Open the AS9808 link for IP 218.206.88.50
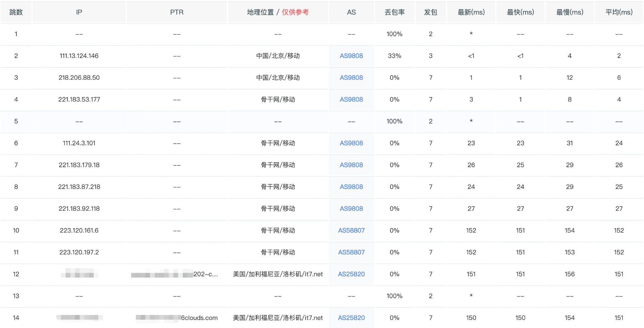Viewport: 644px width, 328px height. tap(351, 78)
